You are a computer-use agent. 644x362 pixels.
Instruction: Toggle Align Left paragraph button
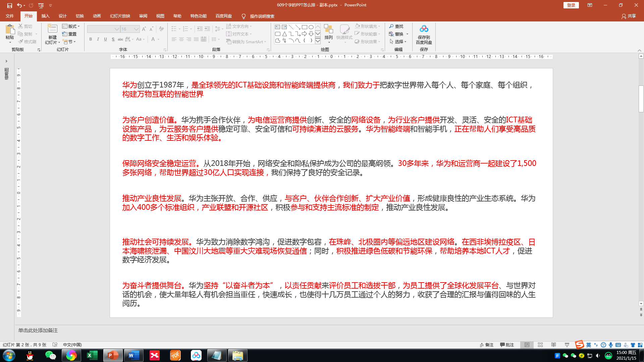coord(174,39)
